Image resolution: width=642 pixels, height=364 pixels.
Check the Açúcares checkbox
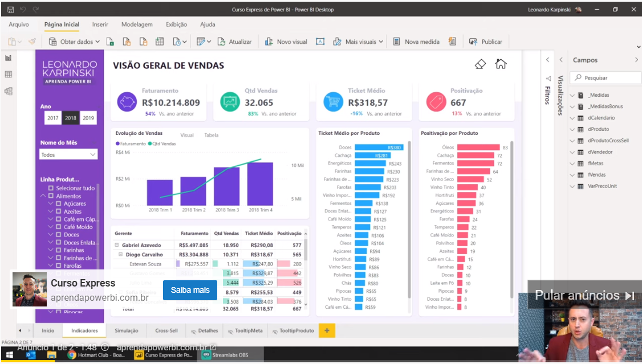pyautogui.click(x=59, y=204)
